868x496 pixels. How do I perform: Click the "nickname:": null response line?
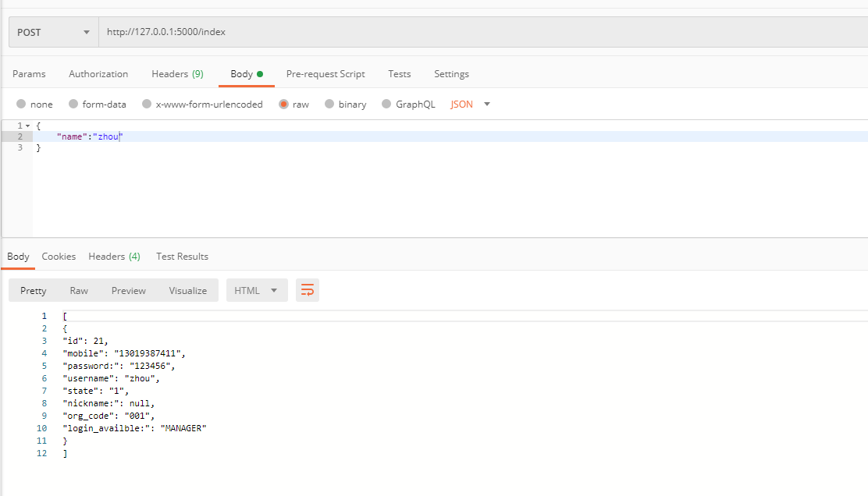point(108,404)
